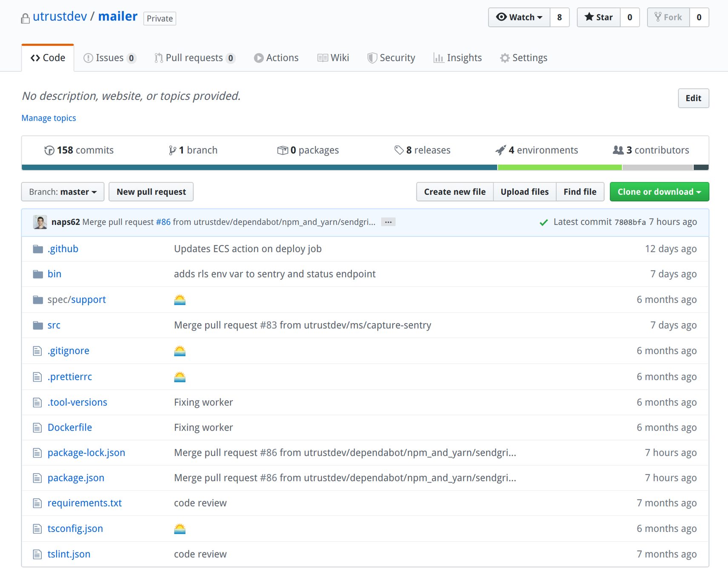
Task: Click the Find file button
Action: pos(580,192)
